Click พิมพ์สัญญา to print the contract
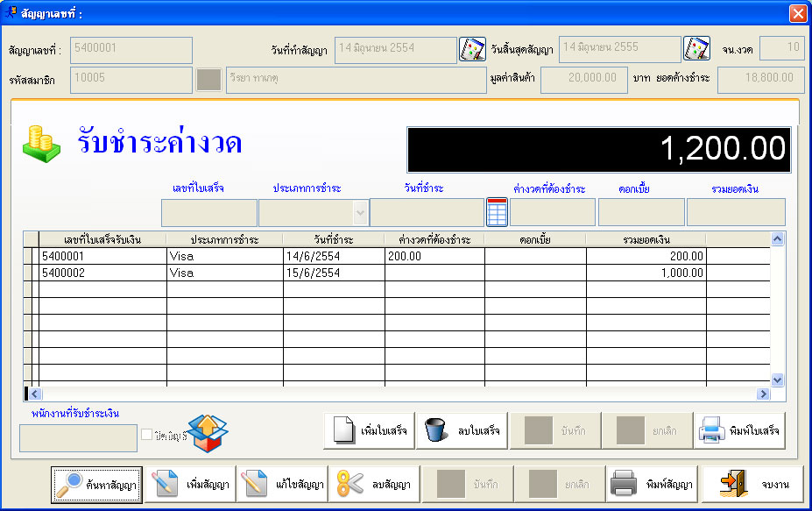This screenshot has width=812, height=511. [653, 485]
